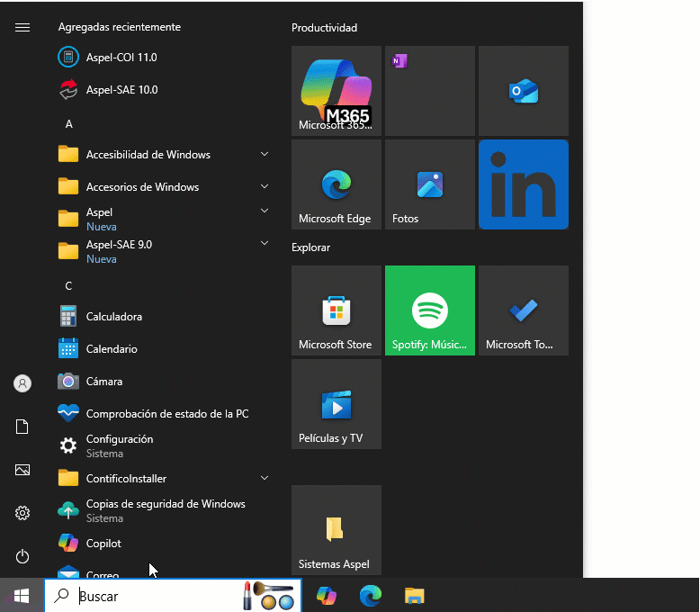Open Aspel-COI 11.0 app
Screen dimensions: 700x612
coord(121,58)
